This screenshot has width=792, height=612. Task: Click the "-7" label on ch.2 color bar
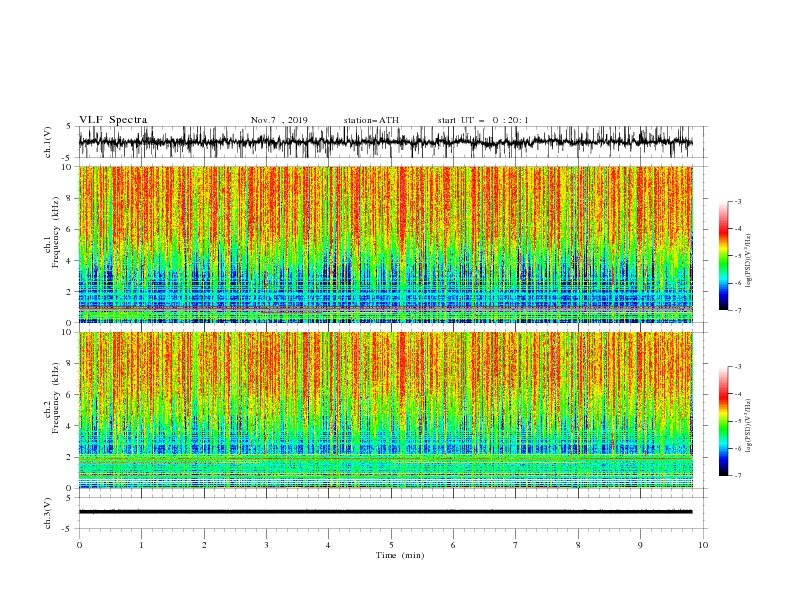coord(738,476)
